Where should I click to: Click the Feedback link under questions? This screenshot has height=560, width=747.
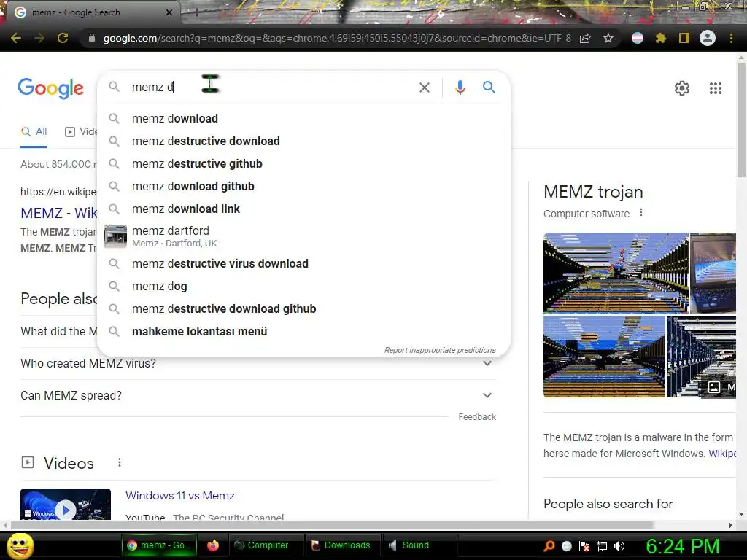click(477, 417)
